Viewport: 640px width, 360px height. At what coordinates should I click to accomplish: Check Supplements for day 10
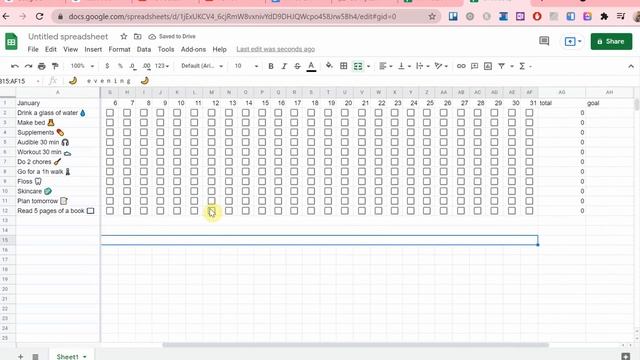point(177,132)
